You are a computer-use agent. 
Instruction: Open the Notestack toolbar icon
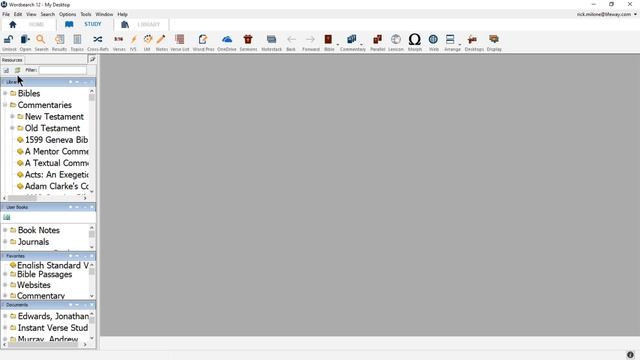[x=271, y=40]
